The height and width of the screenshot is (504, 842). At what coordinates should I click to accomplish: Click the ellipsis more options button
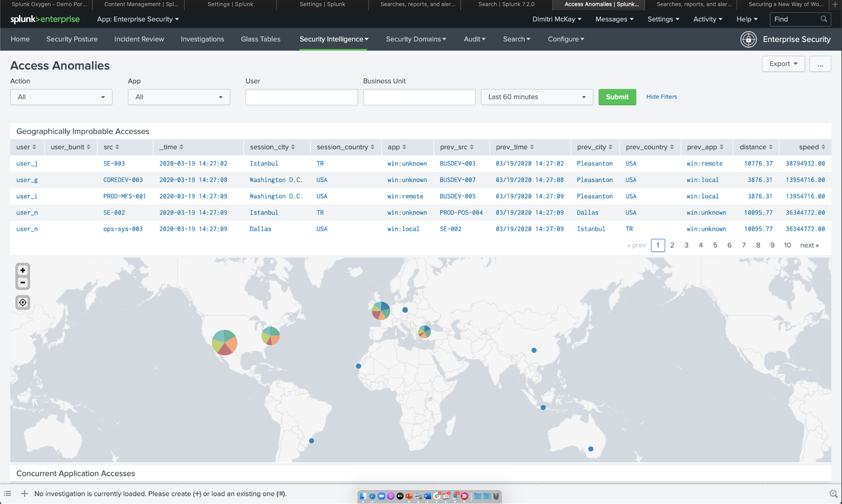pos(820,64)
